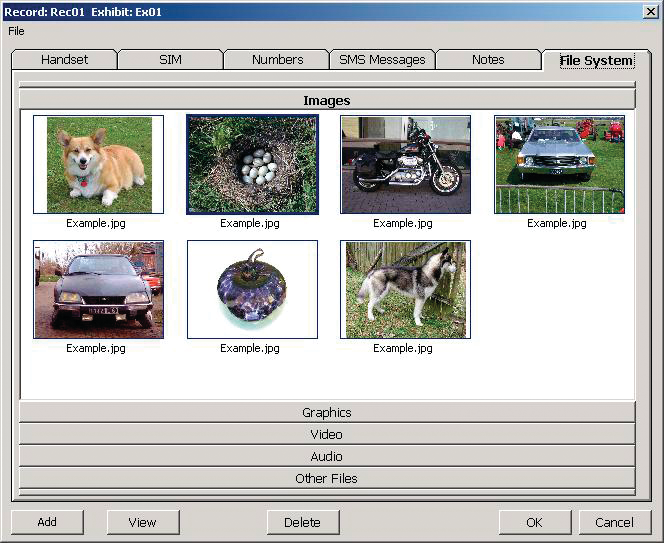Expand the Graphics section

click(x=327, y=412)
